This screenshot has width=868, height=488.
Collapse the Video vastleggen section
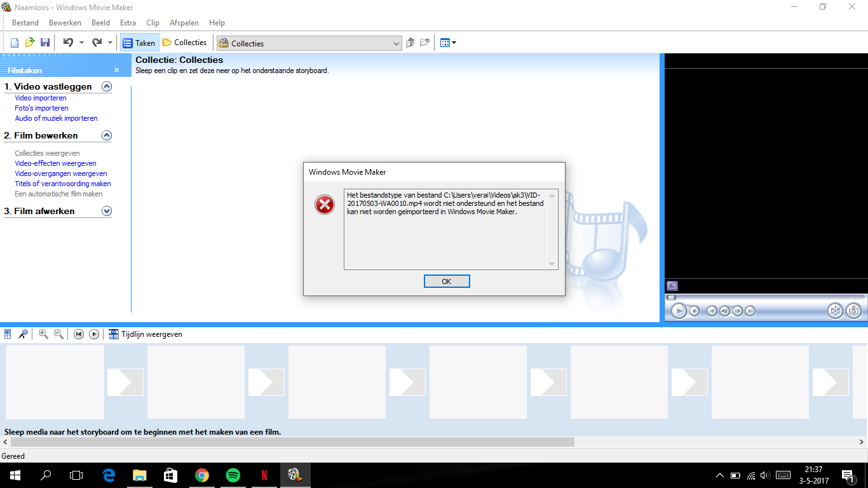click(107, 86)
